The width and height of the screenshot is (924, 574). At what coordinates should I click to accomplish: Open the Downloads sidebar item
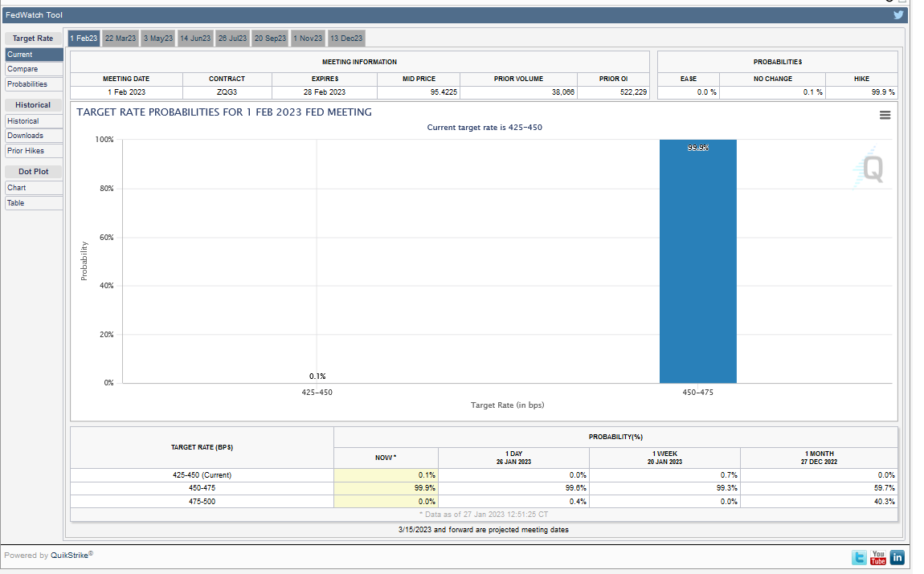[35, 136]
